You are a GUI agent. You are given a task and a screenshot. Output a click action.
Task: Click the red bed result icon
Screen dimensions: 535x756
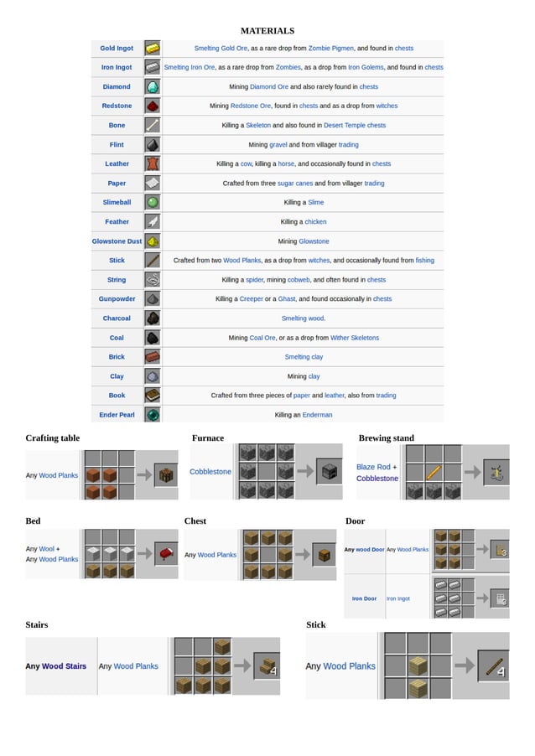click(x=166, y=553)
